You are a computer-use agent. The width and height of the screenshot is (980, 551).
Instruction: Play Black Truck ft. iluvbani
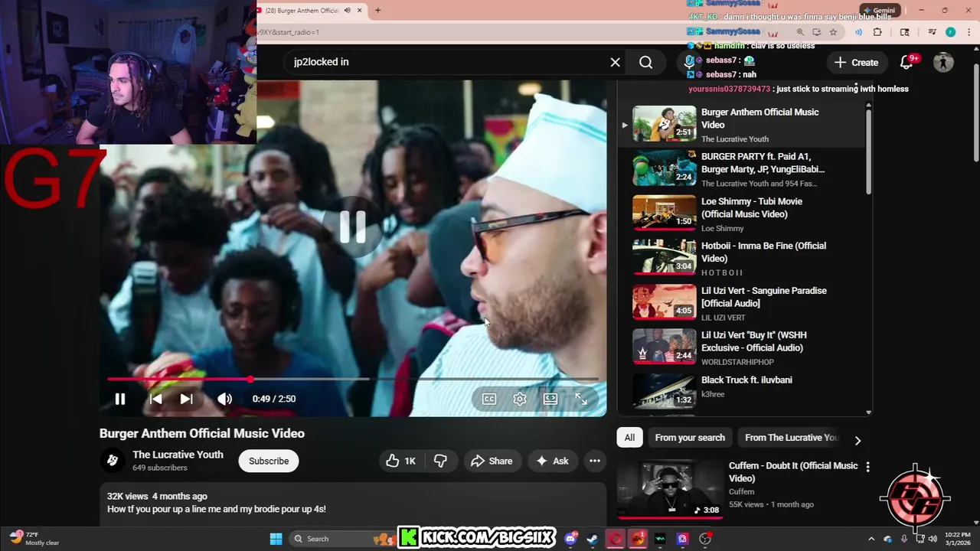point(740,392)
